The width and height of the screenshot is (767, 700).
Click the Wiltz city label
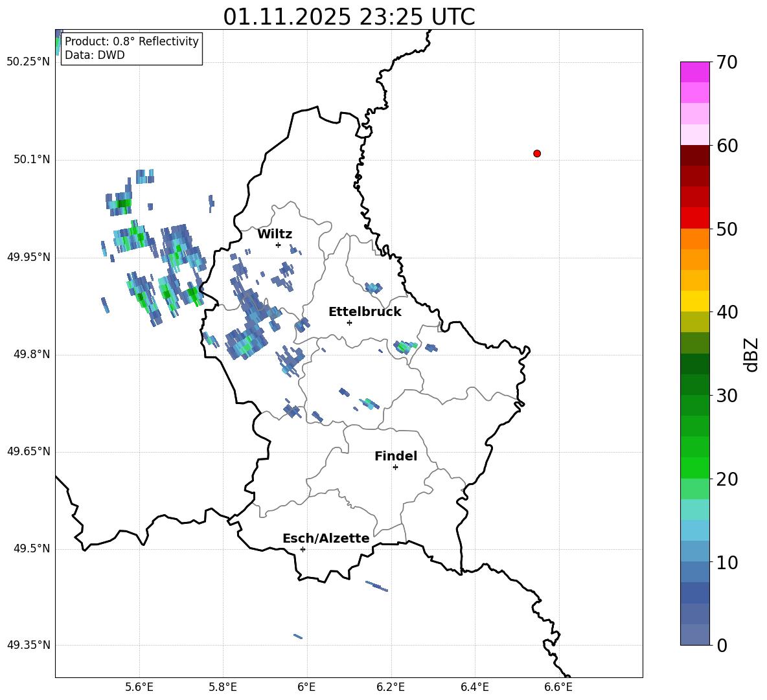275,234
